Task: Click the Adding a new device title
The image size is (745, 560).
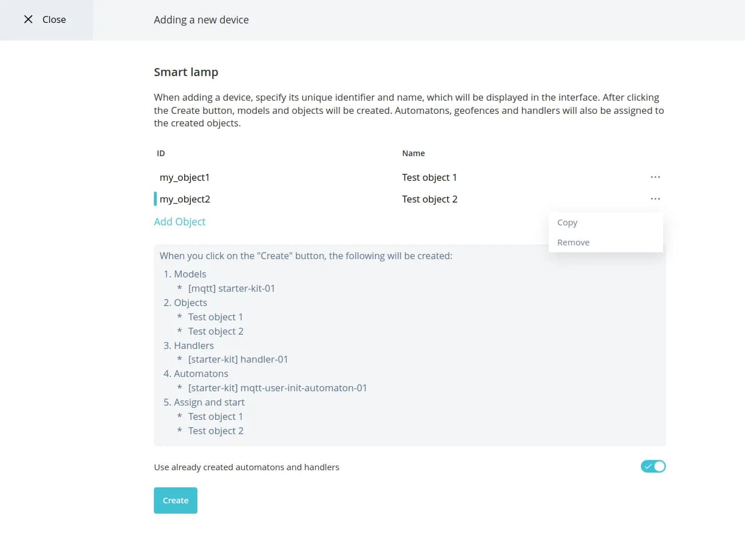Action: coord(201,20)
